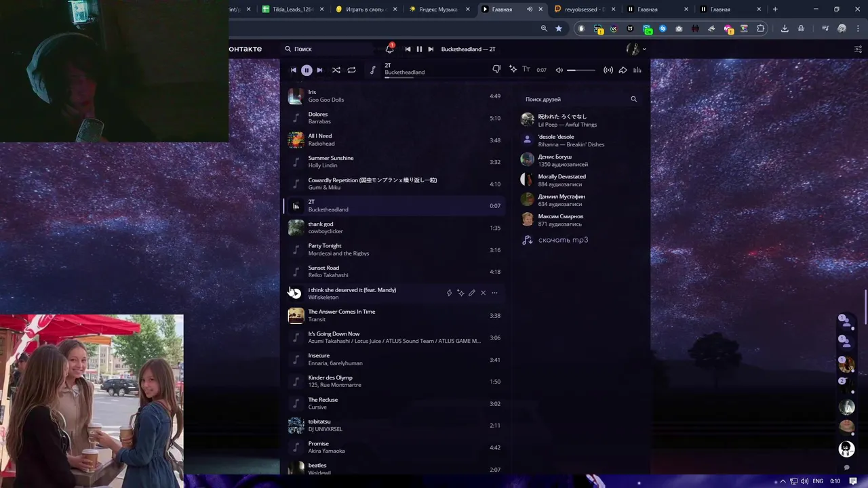Open Денис Богуш audio list
Image resolution: width=868 pixels, height=488 pixels.
pyautogui.click(x=580, y=160)
